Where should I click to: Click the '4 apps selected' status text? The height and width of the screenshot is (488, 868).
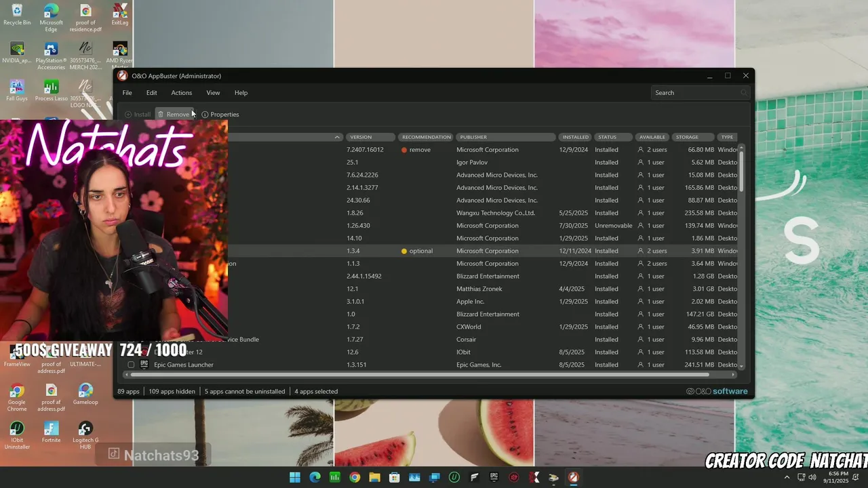click(x=316, y=391)
